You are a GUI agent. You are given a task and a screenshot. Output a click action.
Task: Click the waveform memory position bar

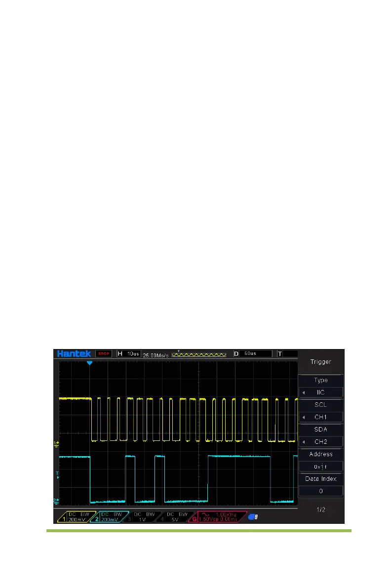[199, 354]
